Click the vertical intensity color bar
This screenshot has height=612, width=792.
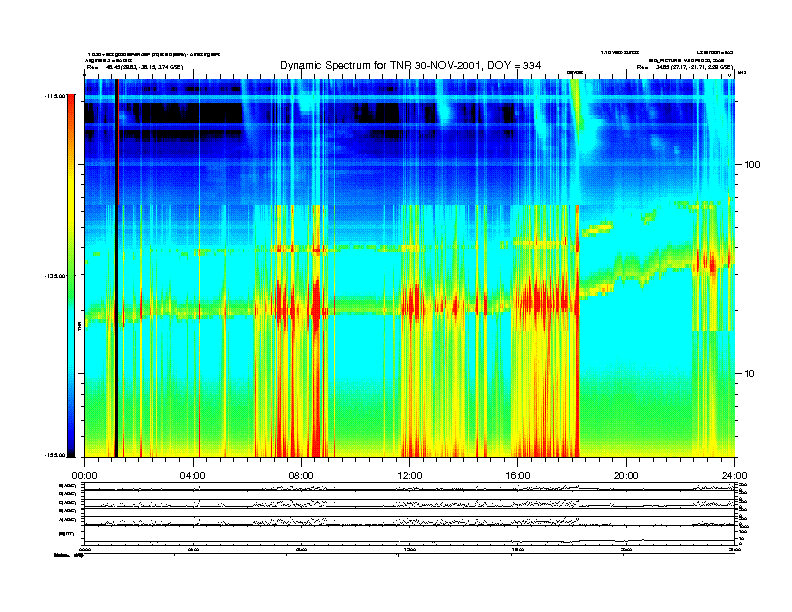pos(71,276)
